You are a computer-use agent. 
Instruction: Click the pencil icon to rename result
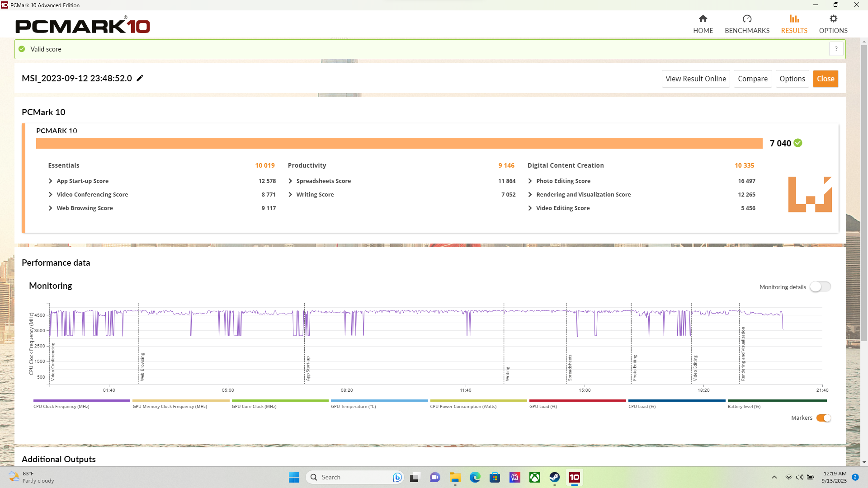pos(140,78)
